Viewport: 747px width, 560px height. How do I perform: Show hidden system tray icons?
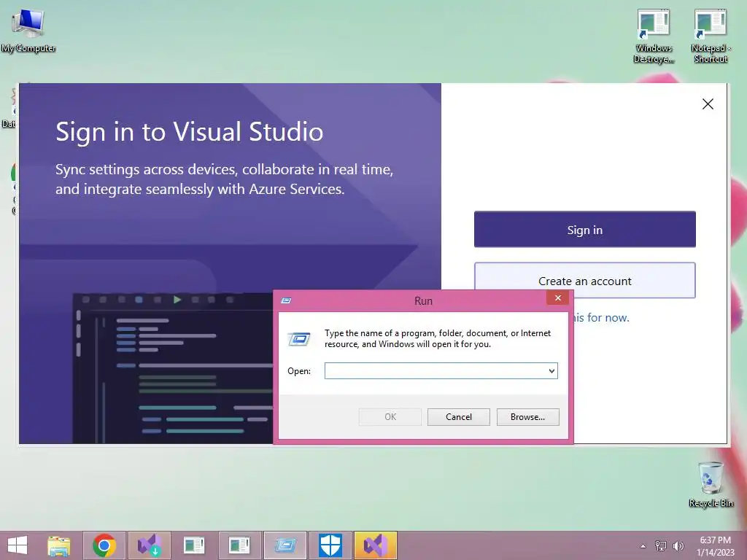pos(643,546)
